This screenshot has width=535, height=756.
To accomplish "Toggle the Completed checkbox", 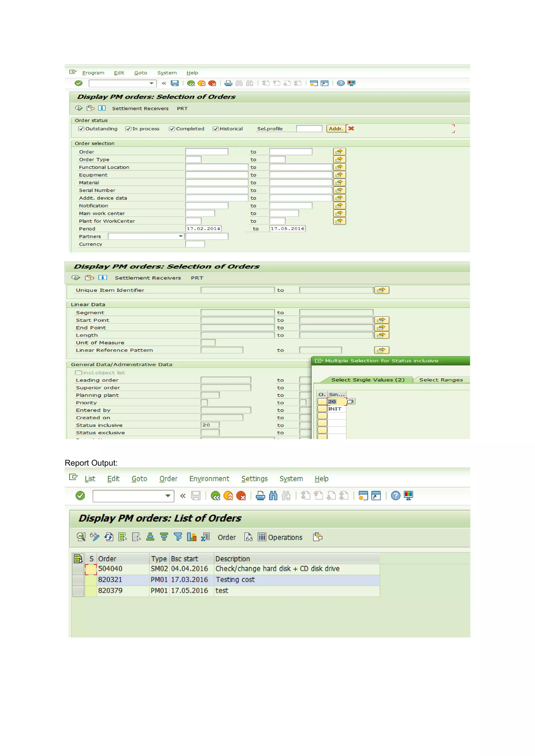I will pyautogui.click(x=172, y=129).
